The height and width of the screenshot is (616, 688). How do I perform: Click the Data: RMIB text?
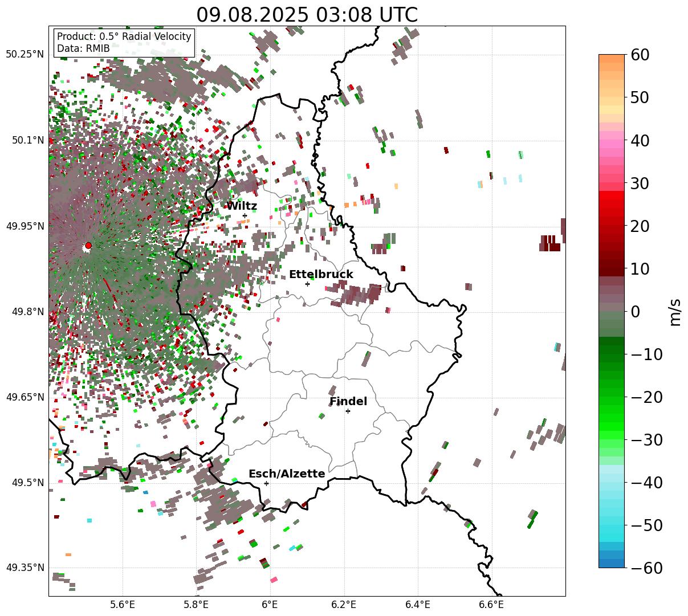pyautogui.click(x=83, y=48)
